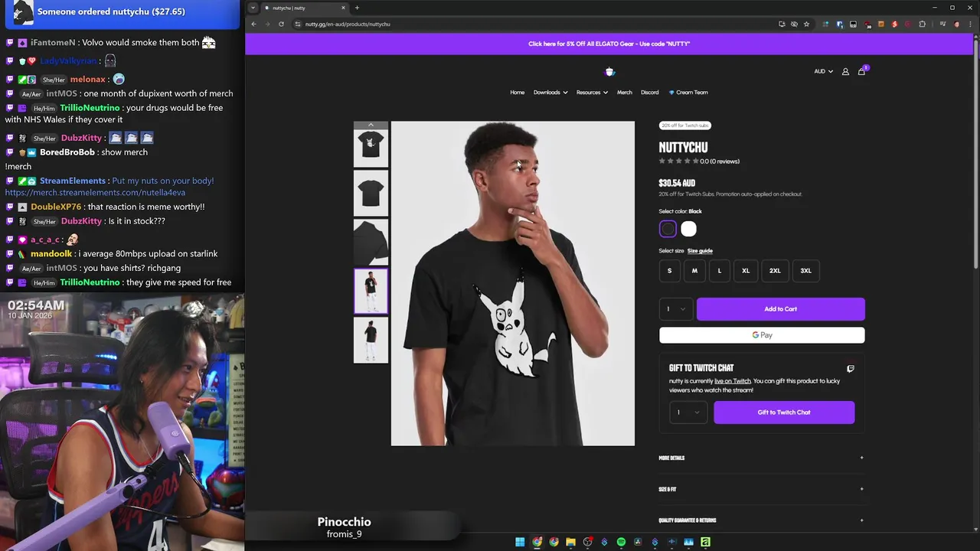View second thumbnail of plain black shirt
980x551 pixels.
371,193
